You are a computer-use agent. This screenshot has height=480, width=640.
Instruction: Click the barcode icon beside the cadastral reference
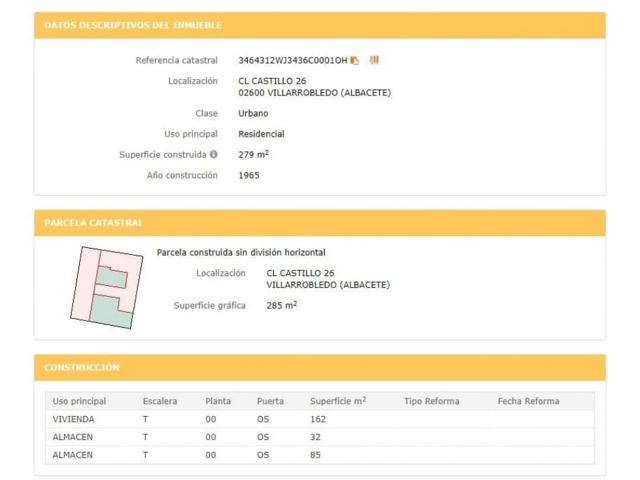coord(374,60)
